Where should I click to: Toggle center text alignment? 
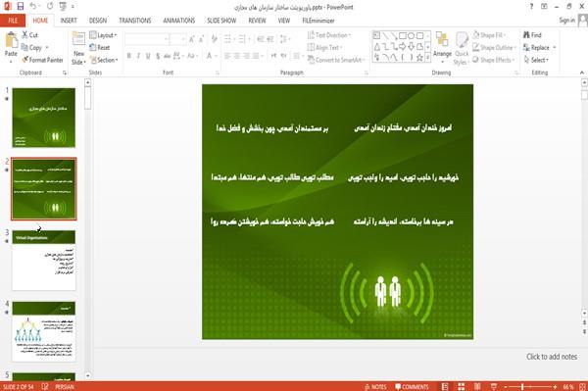(236, 56)
